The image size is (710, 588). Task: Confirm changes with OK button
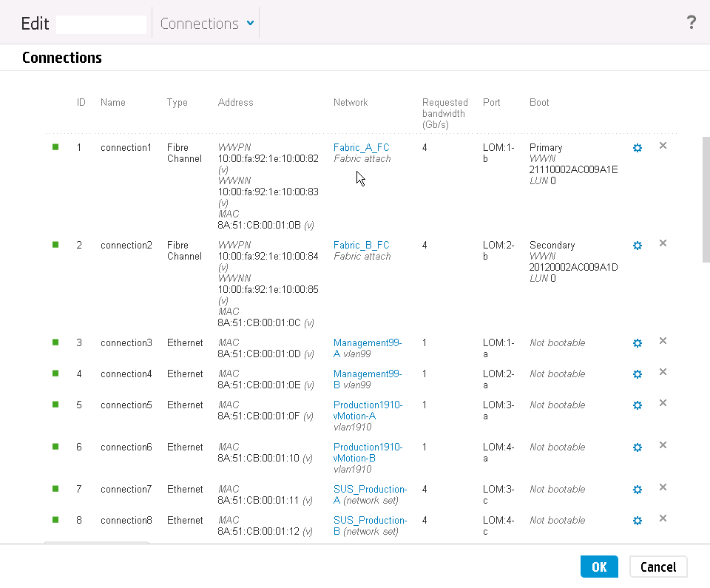599,567
